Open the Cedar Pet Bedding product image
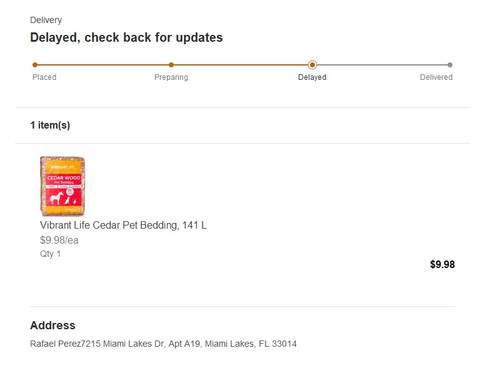 pos(62,186)
